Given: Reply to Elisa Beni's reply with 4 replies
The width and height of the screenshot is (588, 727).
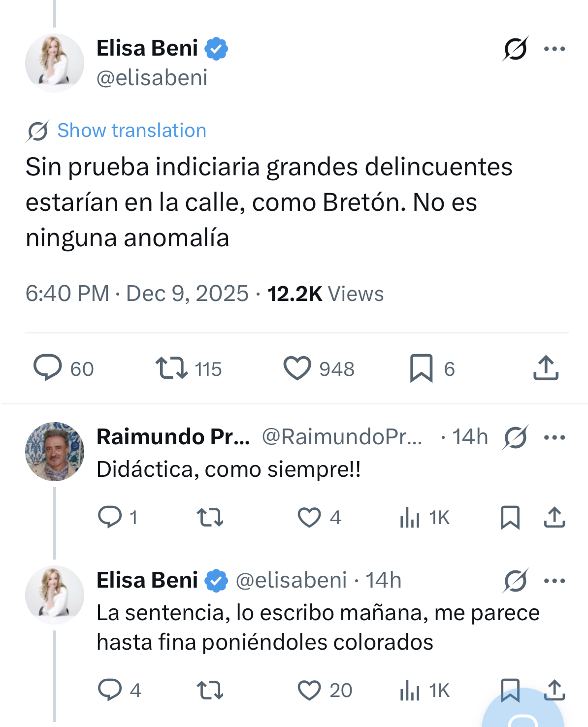Looking at the screenshot, I should [x=110, y=690].
